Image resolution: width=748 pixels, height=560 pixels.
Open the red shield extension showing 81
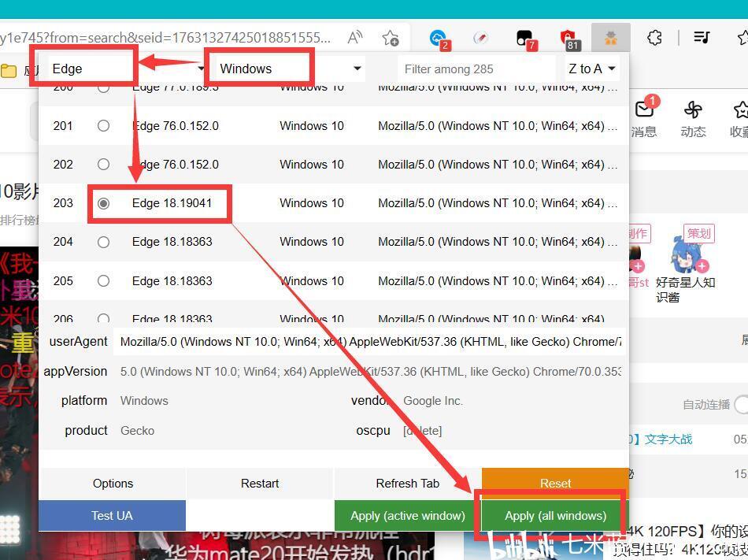click(x=568, y=39)
